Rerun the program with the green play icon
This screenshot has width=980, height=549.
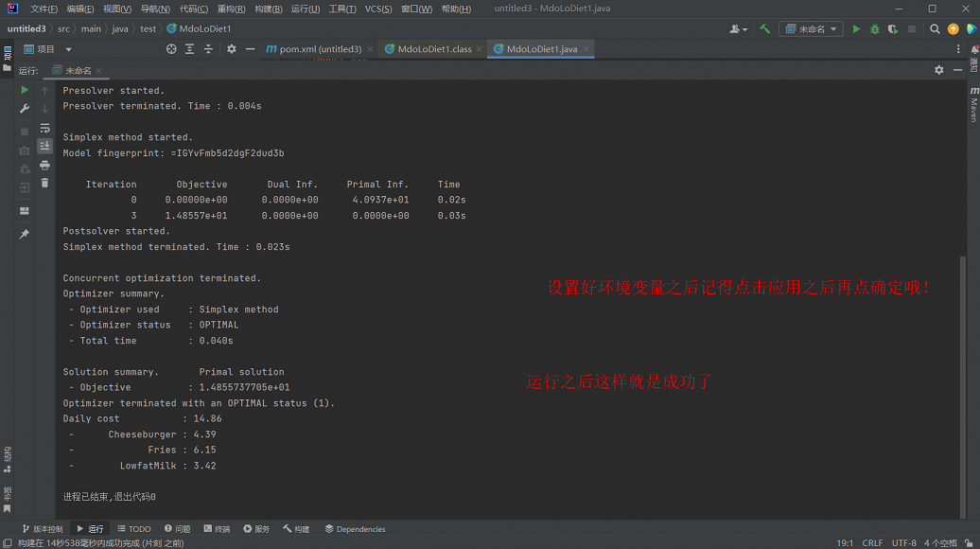tap(24, 90)
